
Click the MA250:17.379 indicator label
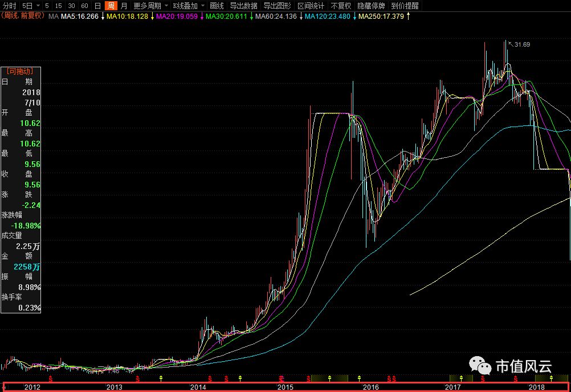[381, 17]
